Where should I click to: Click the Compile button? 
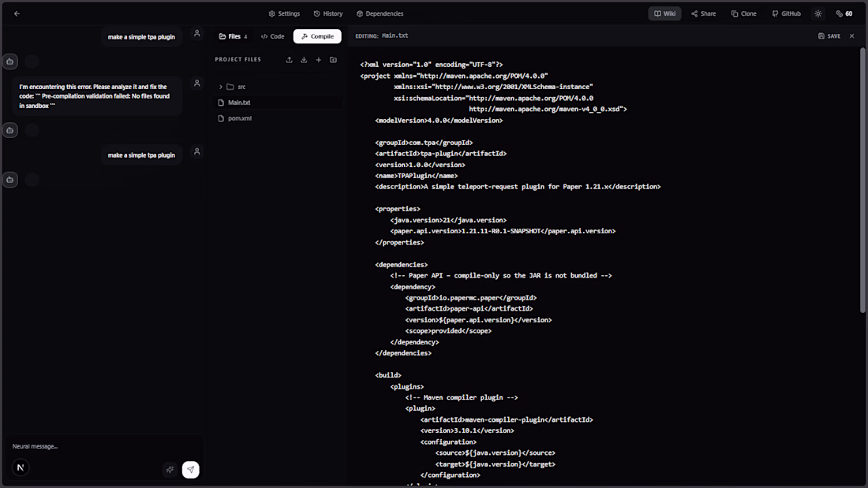[317, 36]
